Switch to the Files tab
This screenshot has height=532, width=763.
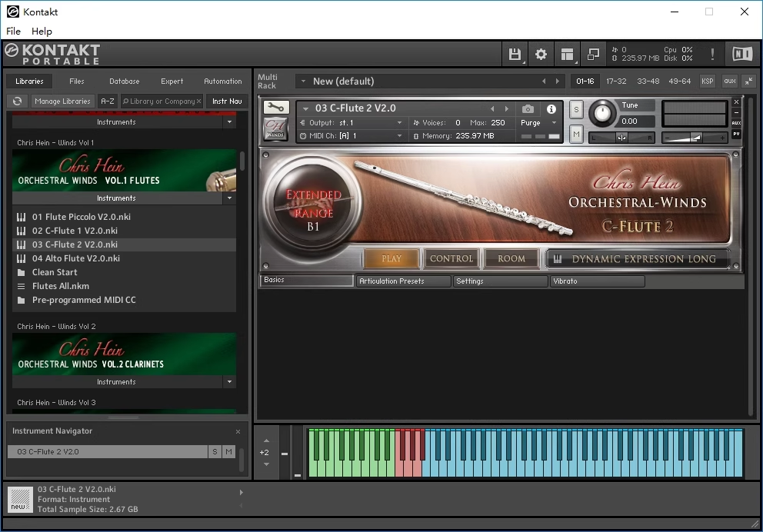coord(77,81)
